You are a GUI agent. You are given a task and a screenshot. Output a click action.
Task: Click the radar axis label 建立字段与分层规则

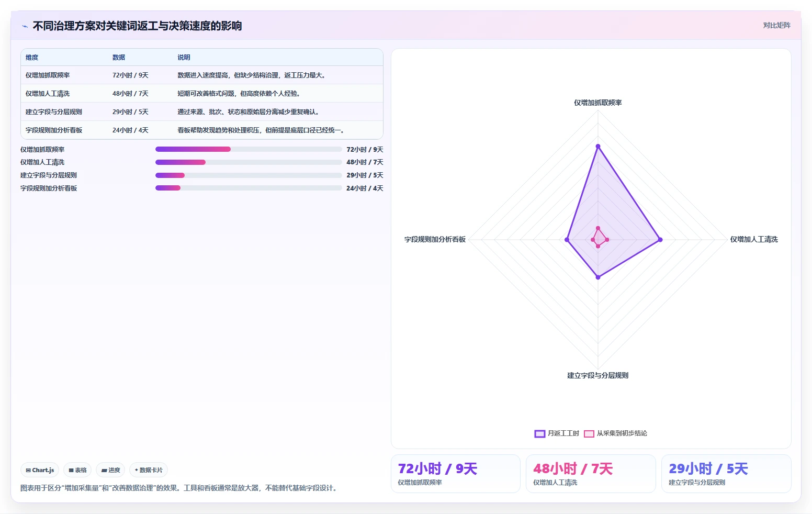point(598,376)
